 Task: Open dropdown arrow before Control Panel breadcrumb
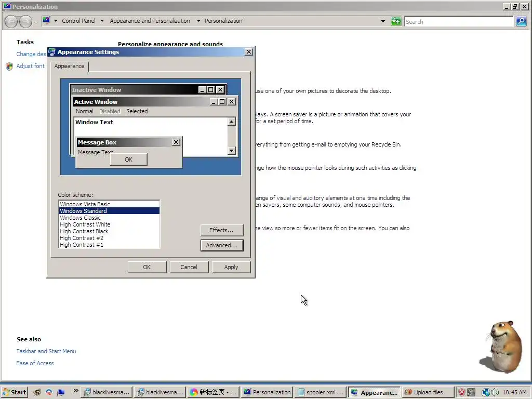pyautogui.click(x=56, y=21)
